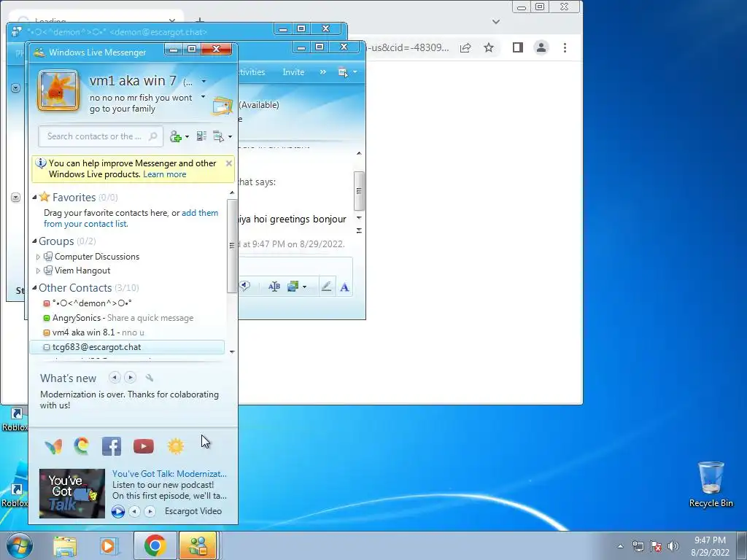The width and height of the screenshot is (747, 560).
Task: Click the green status icon beside AngrySonics
Action: tap(46, 318)
